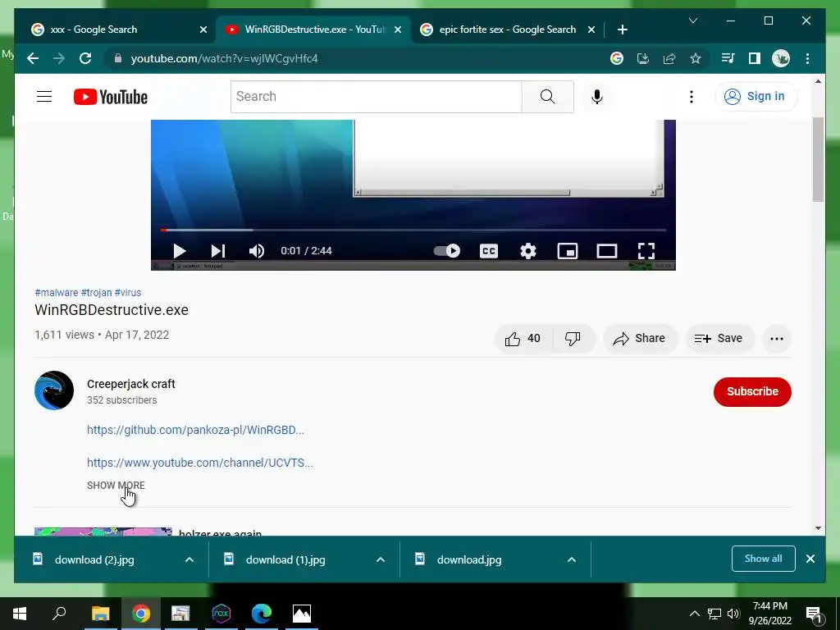840x630 pixels.
Task: Bookmark this page with the star
Action: coord(696,58)
